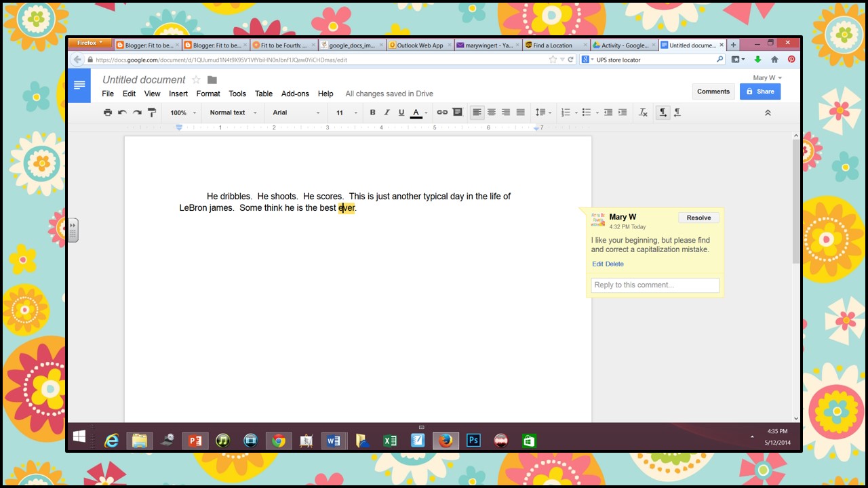Launch Internet Explorer from the taskbar
This screenshot has height=488, width=868.
(111, 441)
